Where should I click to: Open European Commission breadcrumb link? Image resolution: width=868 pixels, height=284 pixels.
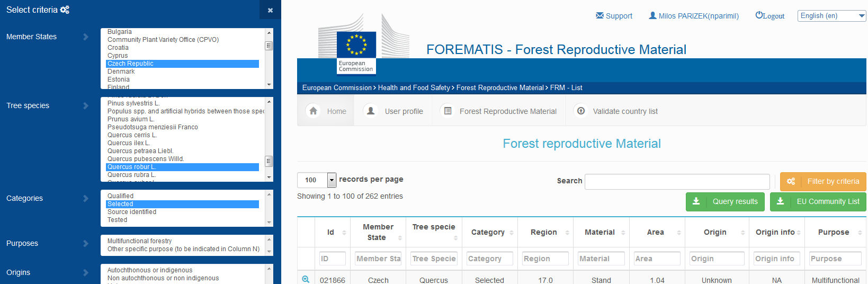tap(337, 88)
